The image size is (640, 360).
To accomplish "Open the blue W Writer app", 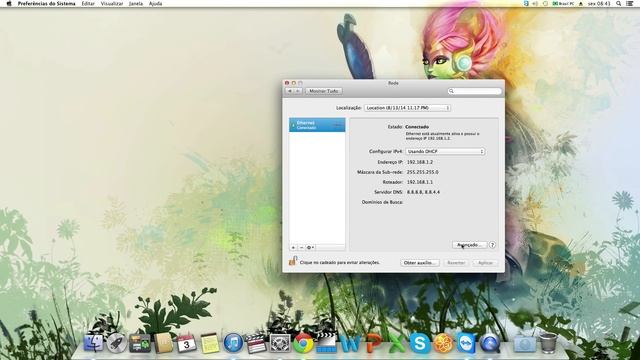I will 350,343.
